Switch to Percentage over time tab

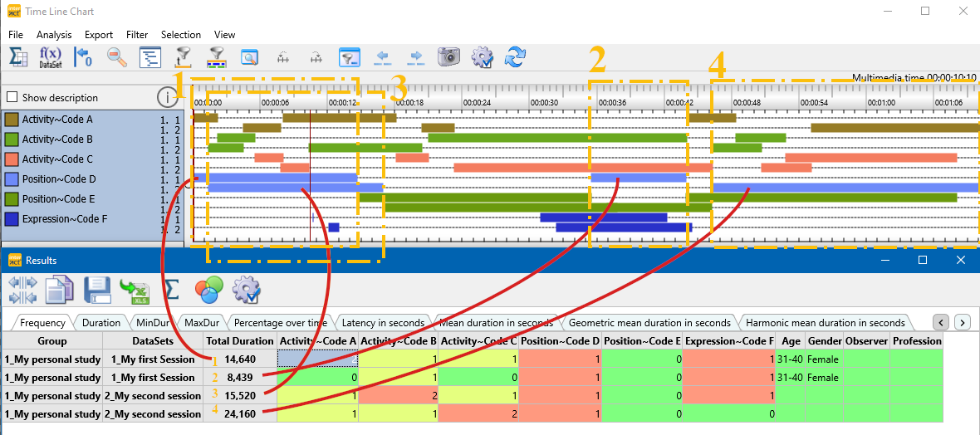[280, 322]
